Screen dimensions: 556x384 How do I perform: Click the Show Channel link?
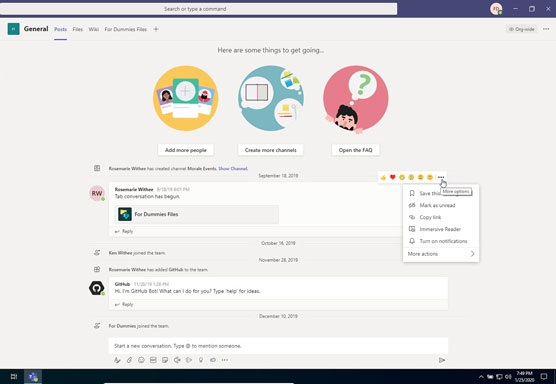233,168
